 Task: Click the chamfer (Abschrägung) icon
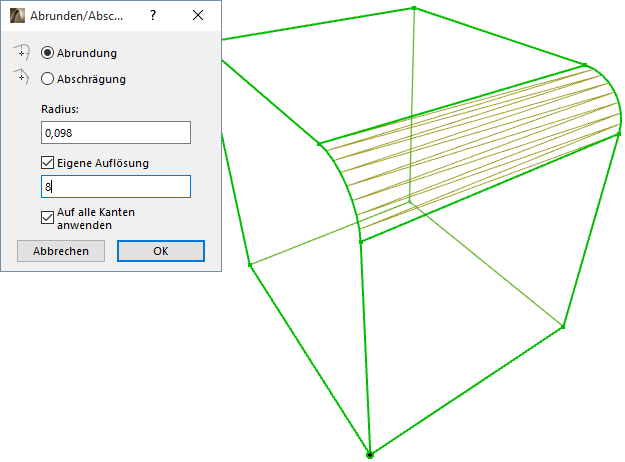click(22, 77)
